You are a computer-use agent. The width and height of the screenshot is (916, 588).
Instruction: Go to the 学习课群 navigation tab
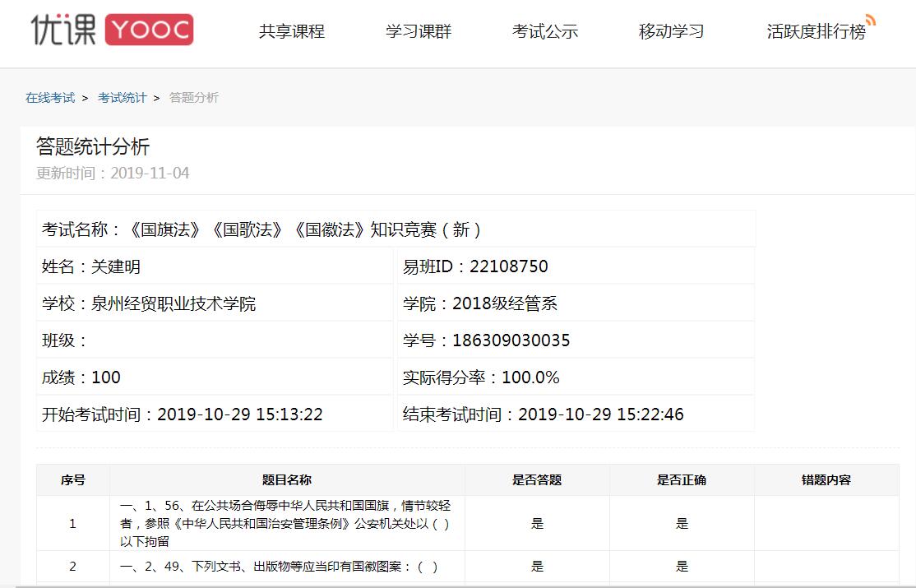[x=419, y=32]
